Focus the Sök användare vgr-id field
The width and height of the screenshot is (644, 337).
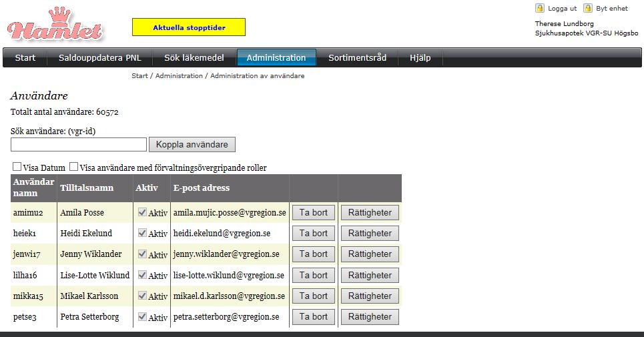(x=79, y=145)
